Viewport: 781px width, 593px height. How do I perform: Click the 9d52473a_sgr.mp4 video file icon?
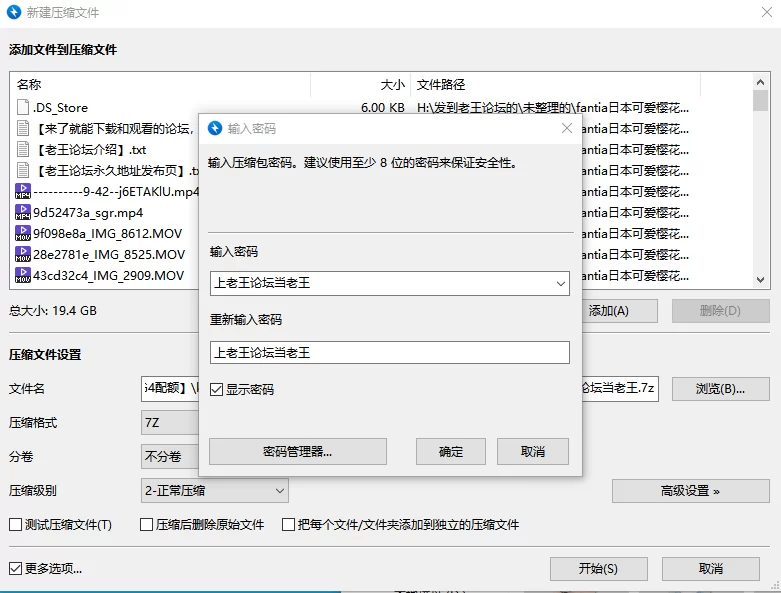(23, 212)
